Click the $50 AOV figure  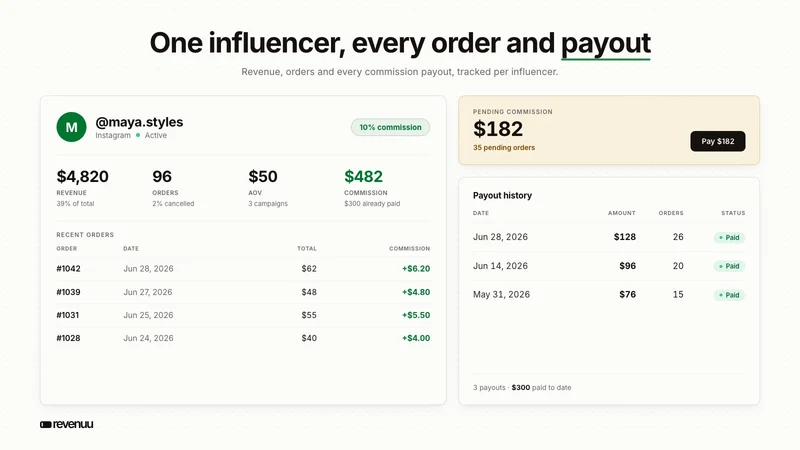[263, 177]
